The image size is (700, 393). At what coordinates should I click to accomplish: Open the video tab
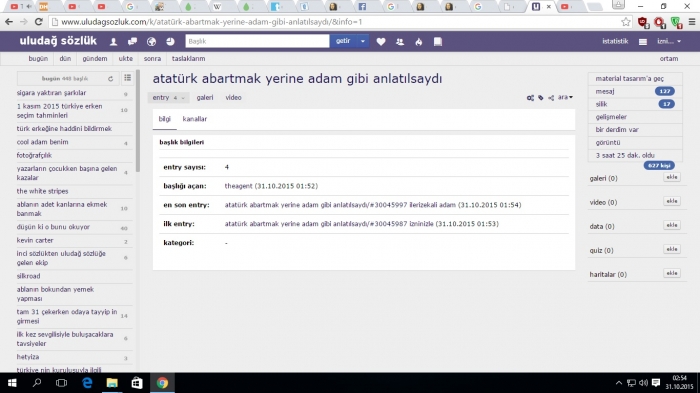pyautogui.click(x=233, y=97)
